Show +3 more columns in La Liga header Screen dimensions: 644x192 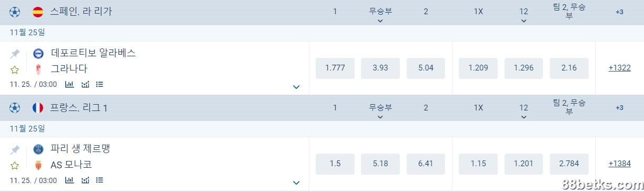coord(619,12)
